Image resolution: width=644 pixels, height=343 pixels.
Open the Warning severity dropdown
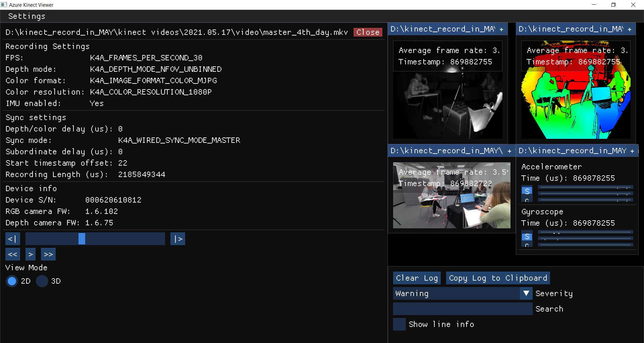(463, 293)
